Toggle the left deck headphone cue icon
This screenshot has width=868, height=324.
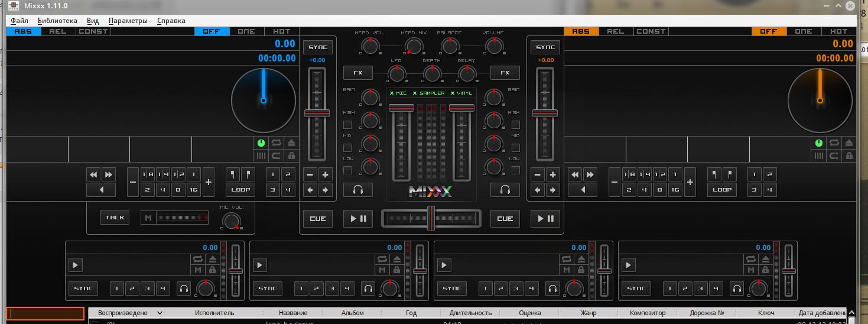358,190
